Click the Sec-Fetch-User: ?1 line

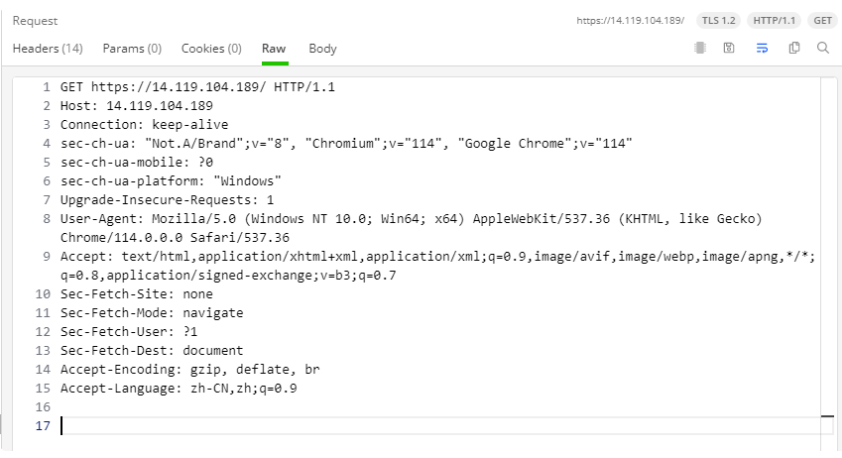[129, 331]
